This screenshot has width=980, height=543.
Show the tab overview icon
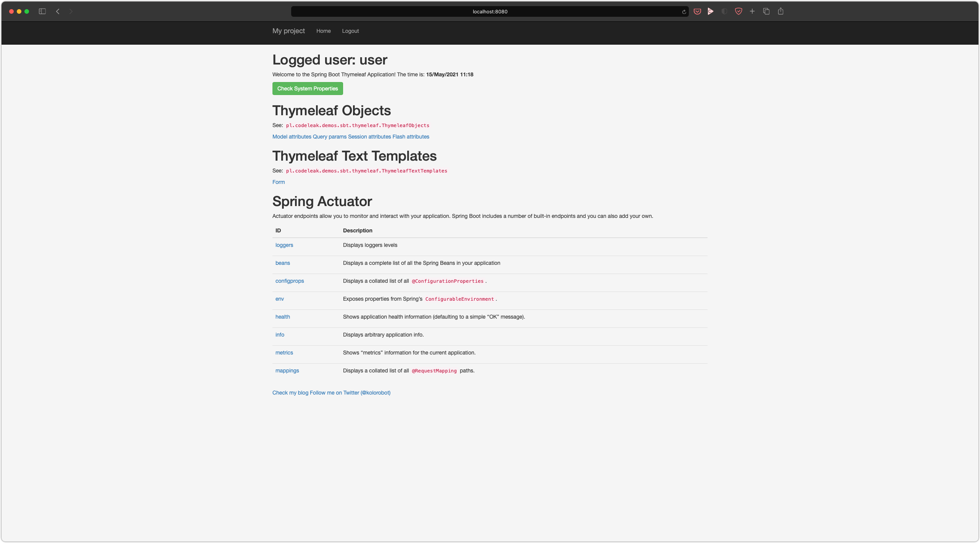766,11
